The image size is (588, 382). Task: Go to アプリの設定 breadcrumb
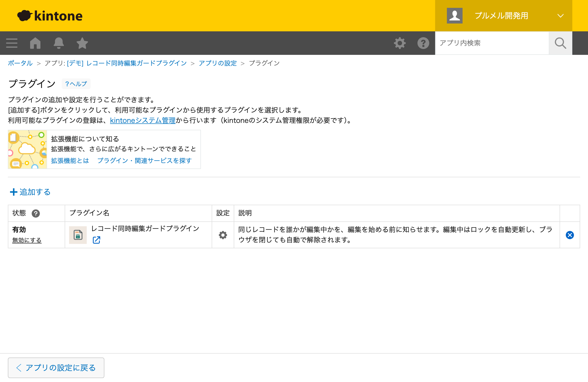pos(218,63)
